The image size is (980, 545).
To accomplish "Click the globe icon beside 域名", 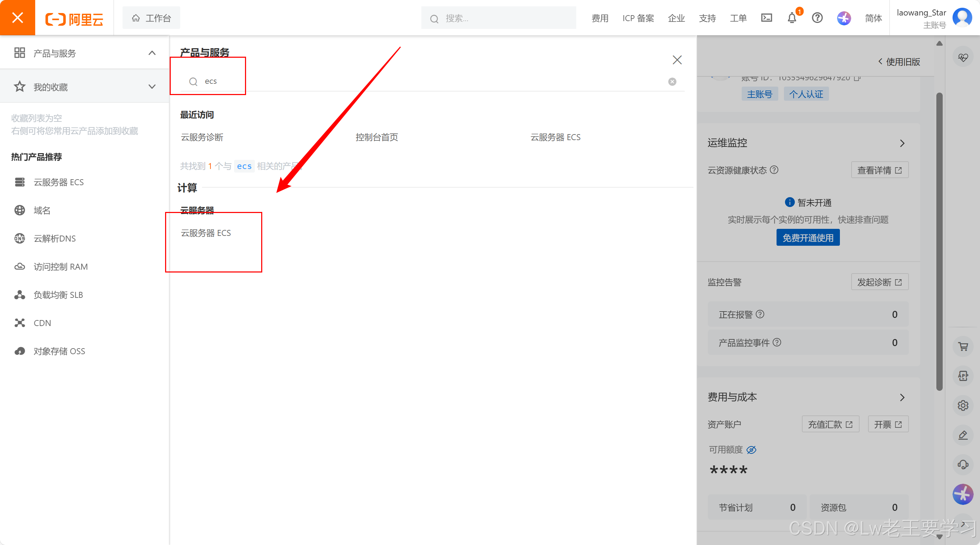I will click(x=19, y=211).
